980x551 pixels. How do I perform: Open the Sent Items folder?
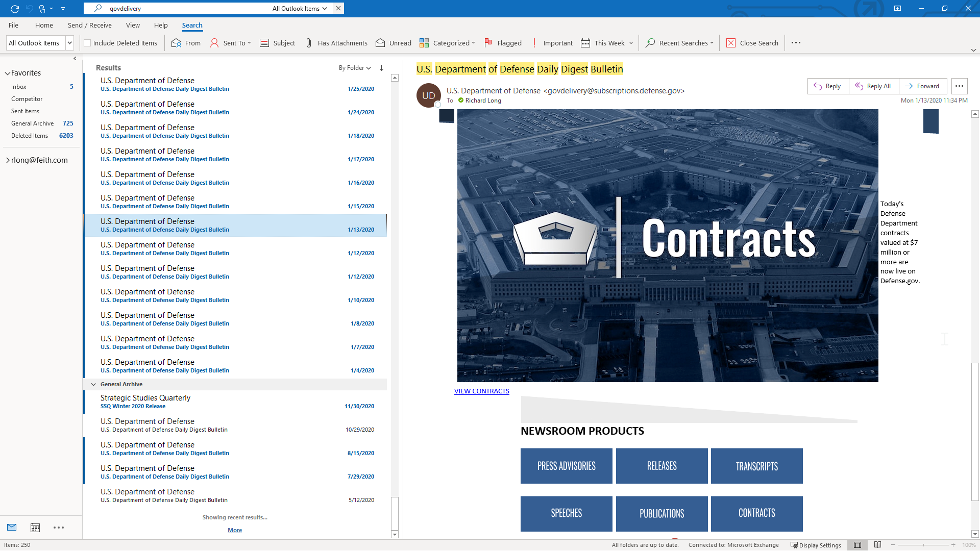coord(25,111)
